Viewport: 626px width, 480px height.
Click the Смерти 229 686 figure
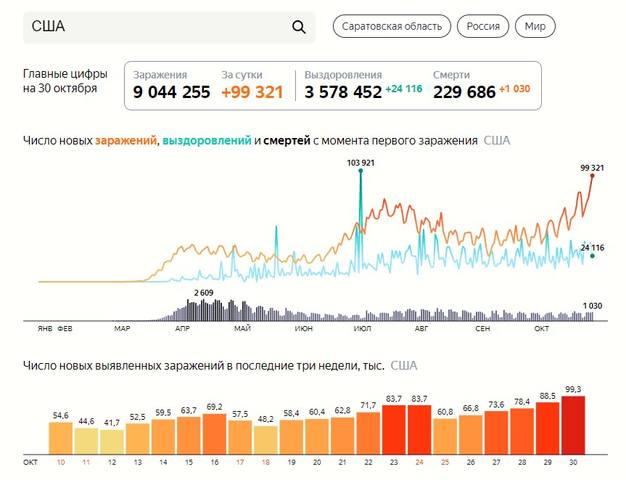point(463,92)
